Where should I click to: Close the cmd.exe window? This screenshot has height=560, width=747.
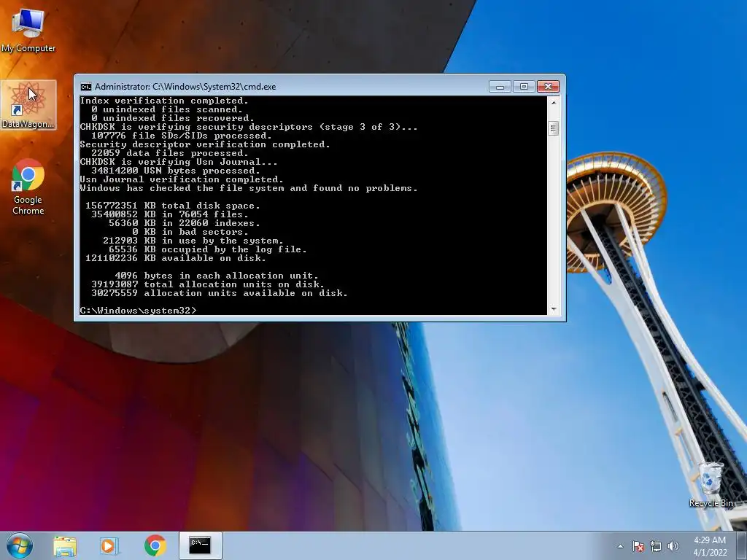coord(548,87)
